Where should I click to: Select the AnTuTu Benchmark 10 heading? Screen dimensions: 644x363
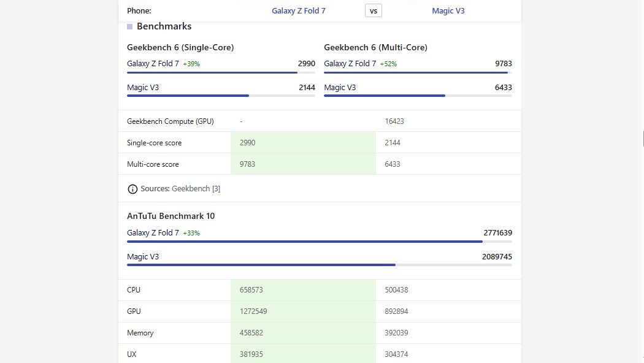click(171, 216)
